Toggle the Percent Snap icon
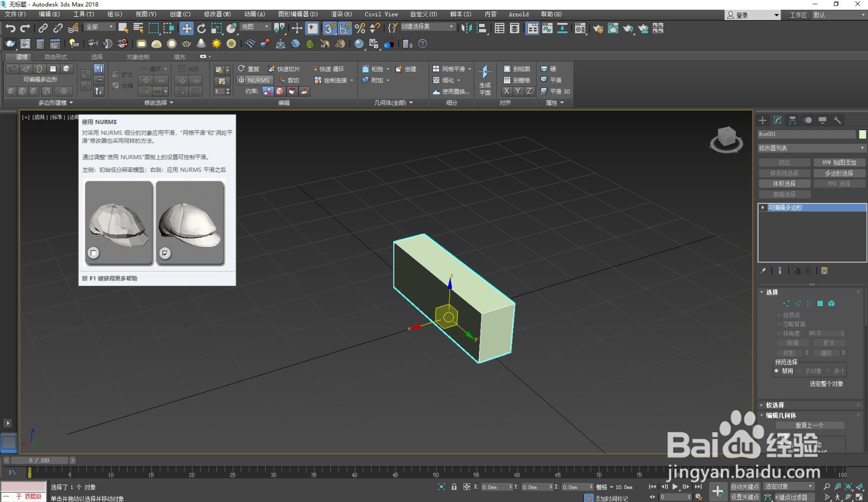Screen dimensions: 868x502 [360, 28]
